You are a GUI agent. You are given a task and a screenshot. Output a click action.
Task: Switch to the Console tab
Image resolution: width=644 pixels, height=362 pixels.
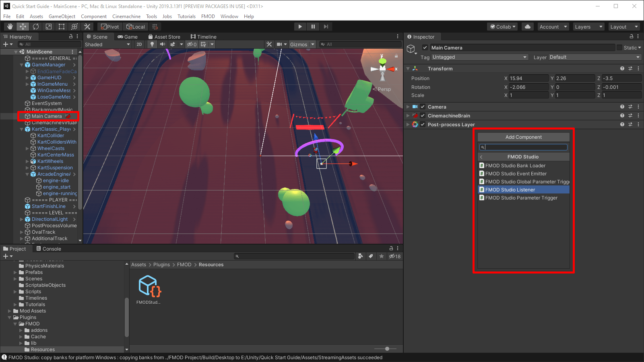click(49, 249)
